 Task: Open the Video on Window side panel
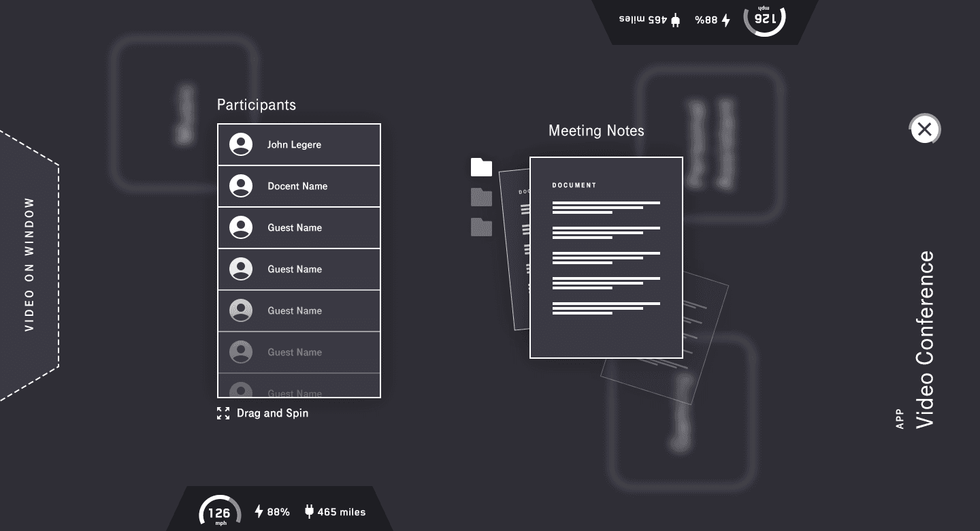(x=29, y=265)
